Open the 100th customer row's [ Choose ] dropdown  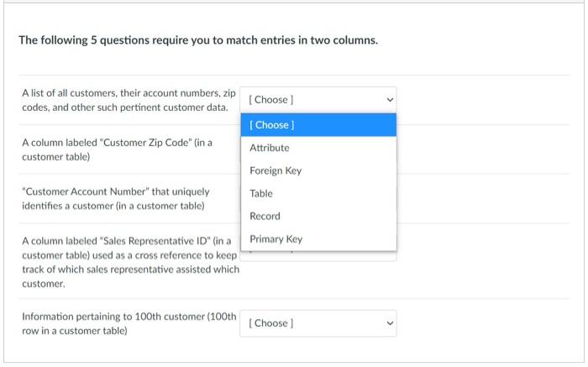318,323
